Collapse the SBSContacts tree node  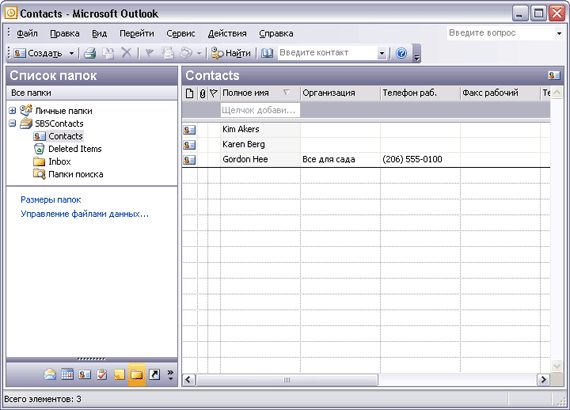tap(13, 123)
